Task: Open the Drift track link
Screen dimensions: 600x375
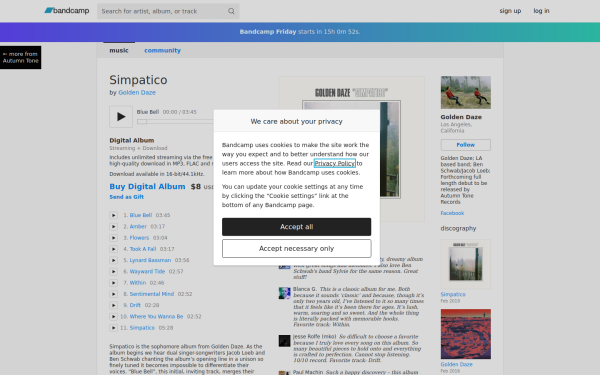Action: coord(135,305)
